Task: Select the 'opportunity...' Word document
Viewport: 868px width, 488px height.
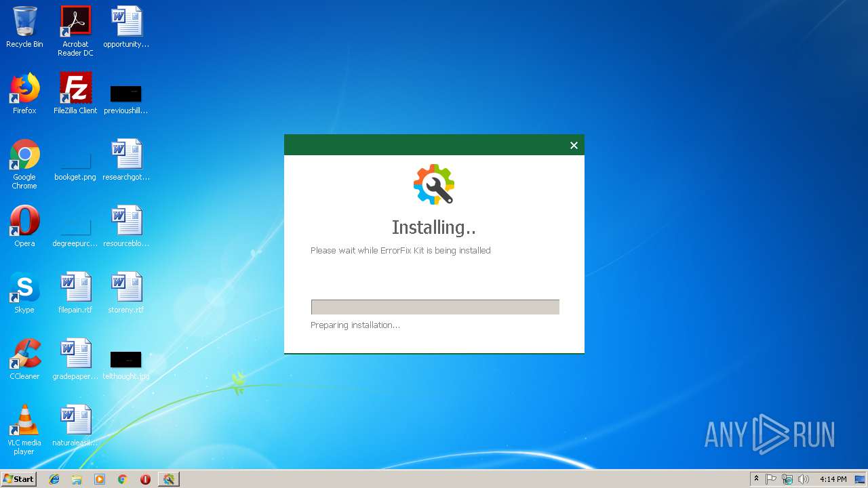Action: pos(126,27)
